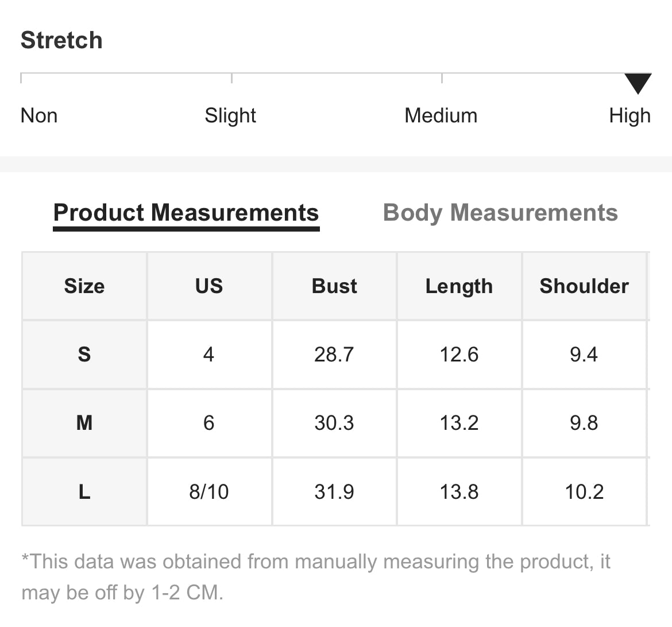The height and width of the screenshot is (627, 672).
Task: Click the 12.6 length measurement cell
Action: tap(459, 355)
